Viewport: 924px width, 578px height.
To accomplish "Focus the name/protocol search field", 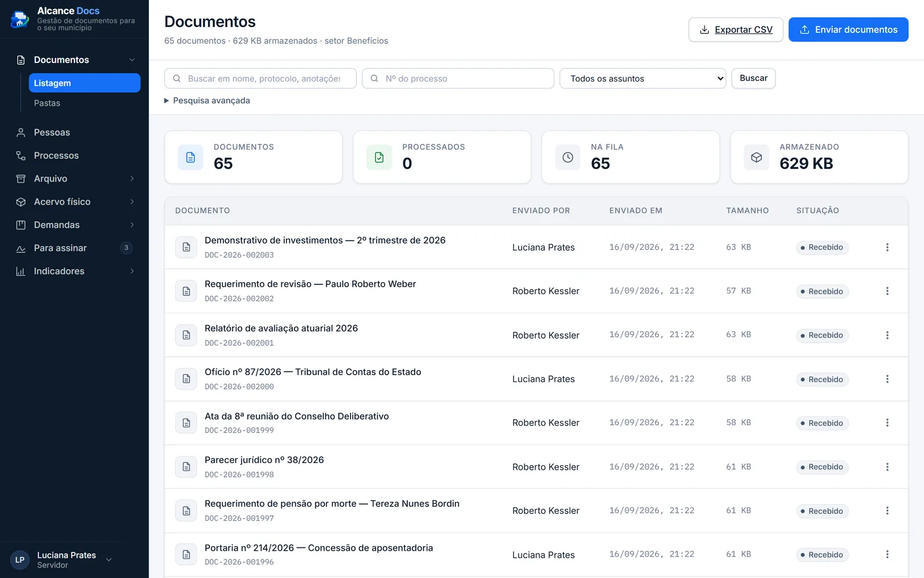I will pyautogui.click(x=260, y=79).
